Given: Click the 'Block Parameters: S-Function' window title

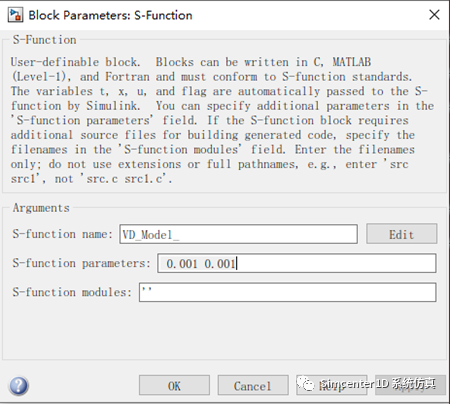Looking at the screenshot, I should coord(110,15).
